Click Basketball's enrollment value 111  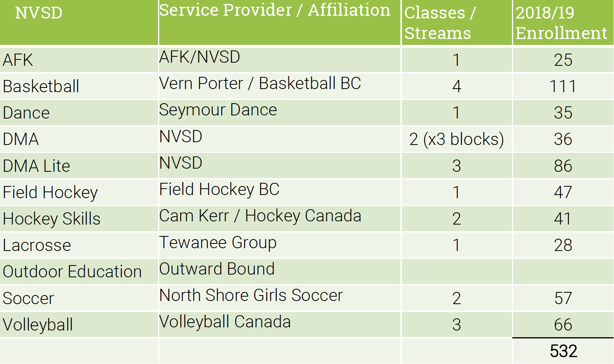pos(563,87)
